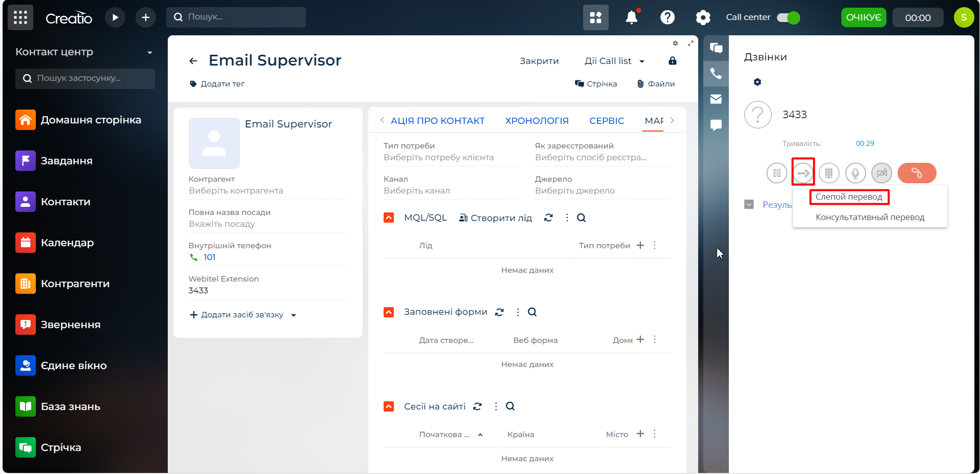The height and width of the screenshot is (474, 980).
Task: Search within Сесії на сайті list
Action: click(510, 406)
